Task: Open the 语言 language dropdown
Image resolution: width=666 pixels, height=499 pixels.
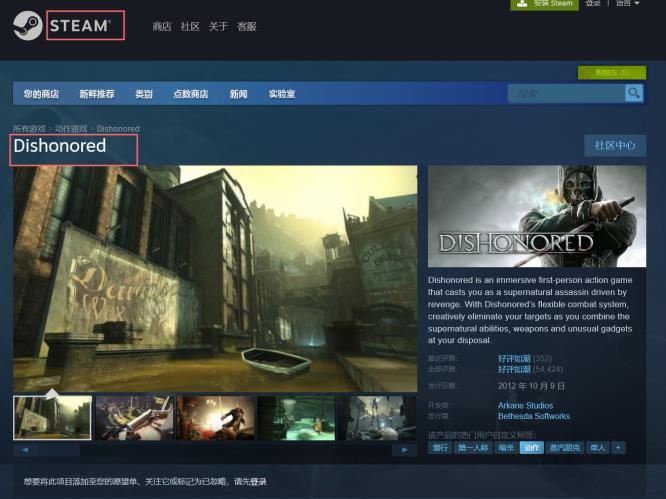Action: [x=627, y=3]
